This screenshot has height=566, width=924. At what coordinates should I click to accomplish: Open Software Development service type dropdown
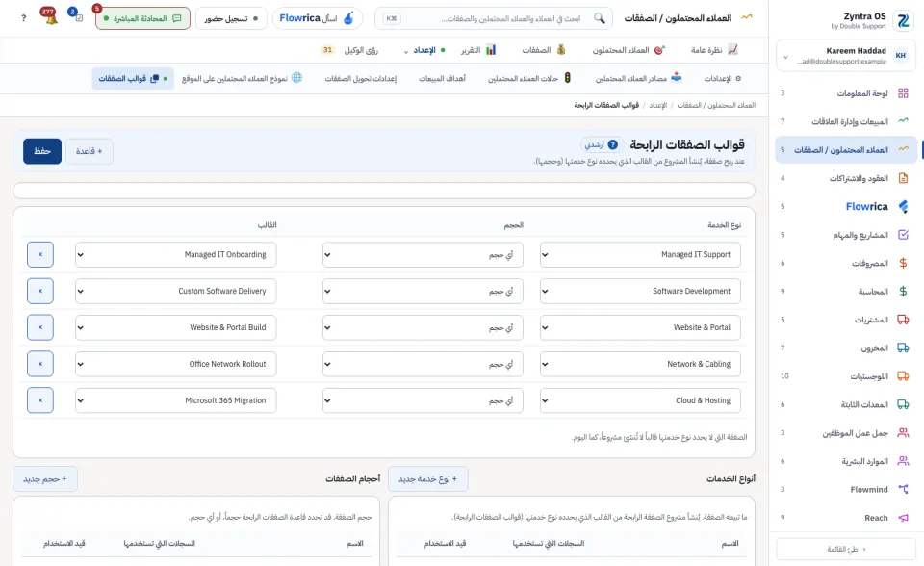click(x=640, y=292)
